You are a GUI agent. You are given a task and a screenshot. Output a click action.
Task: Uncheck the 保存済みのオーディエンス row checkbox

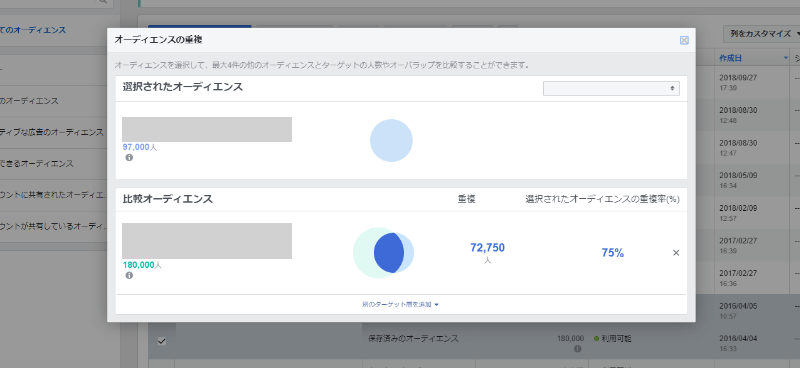pos(162,341)
